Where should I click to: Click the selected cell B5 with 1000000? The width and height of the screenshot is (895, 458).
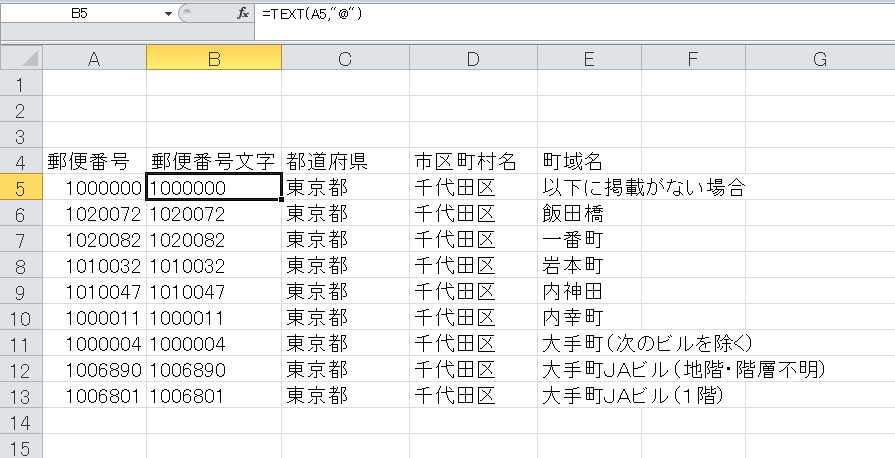214,187
